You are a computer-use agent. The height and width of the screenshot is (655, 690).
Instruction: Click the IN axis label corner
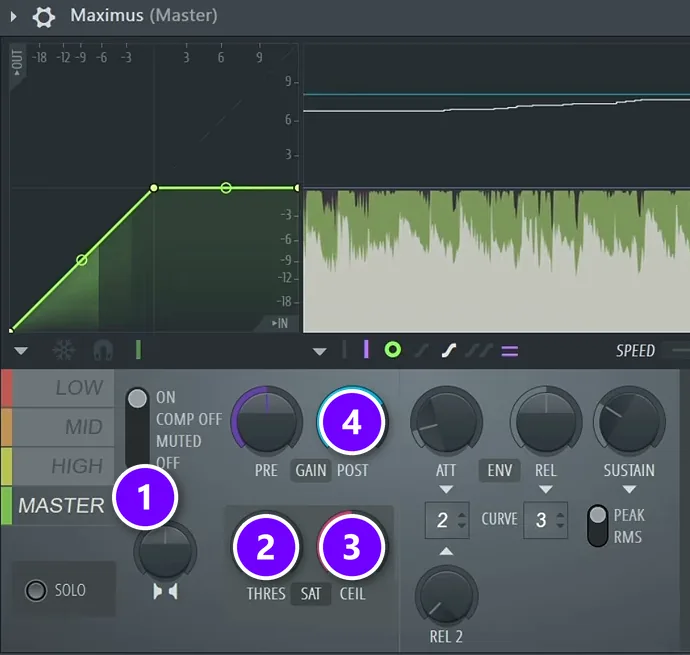280,324
